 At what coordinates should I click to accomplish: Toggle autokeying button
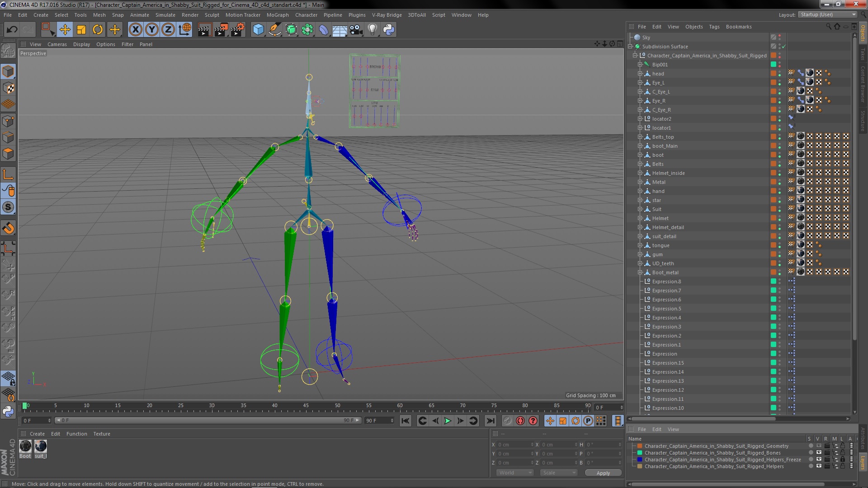520,421
